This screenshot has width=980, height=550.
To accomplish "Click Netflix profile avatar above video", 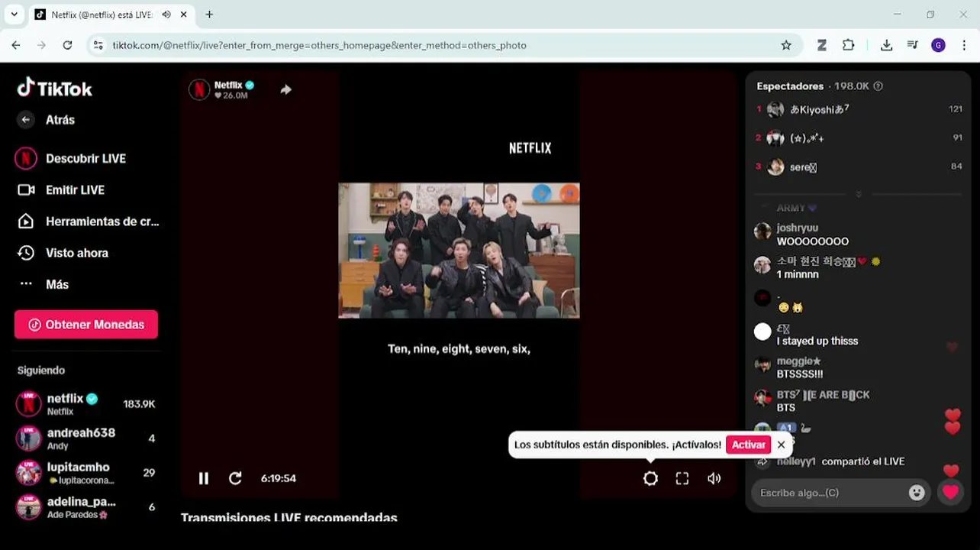I will (199, 89).
